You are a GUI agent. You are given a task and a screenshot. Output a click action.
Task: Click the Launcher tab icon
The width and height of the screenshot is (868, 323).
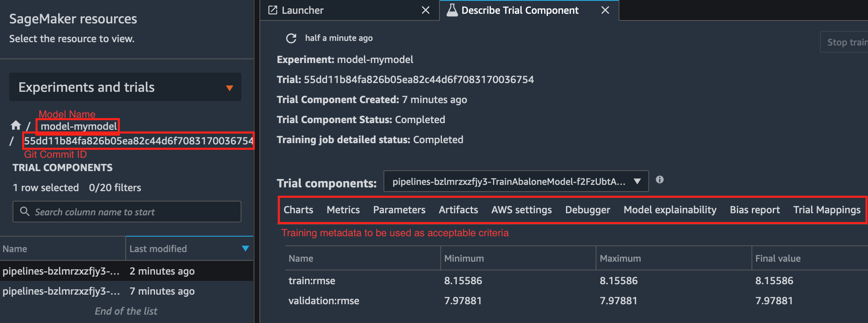(x=273, y=10)
